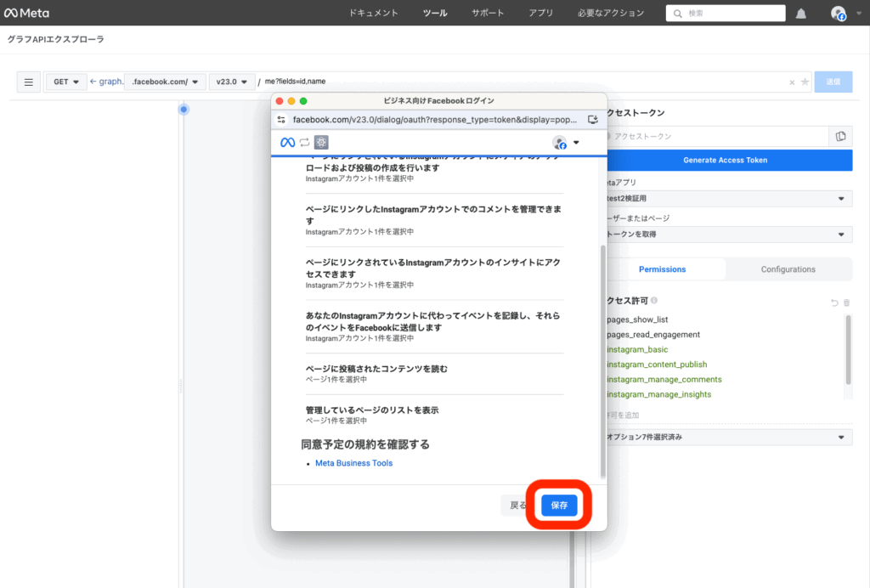Screen dimensions: 870x588
Task: Open the test2検証用 Meta app dropdown
Action: (730, 199)
